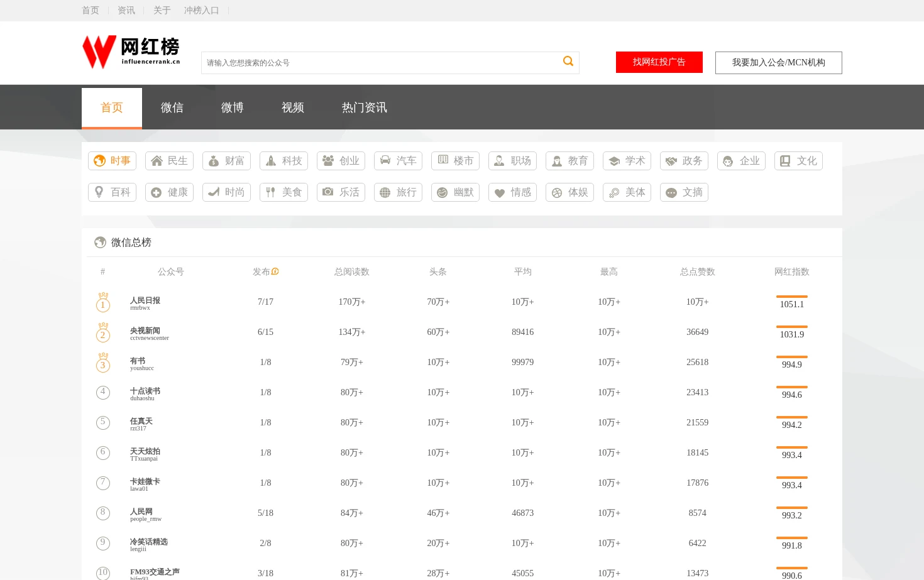Screen dimensions: 924x580
Task: Click the info icon beside 发布
Action: click(275, 271)
